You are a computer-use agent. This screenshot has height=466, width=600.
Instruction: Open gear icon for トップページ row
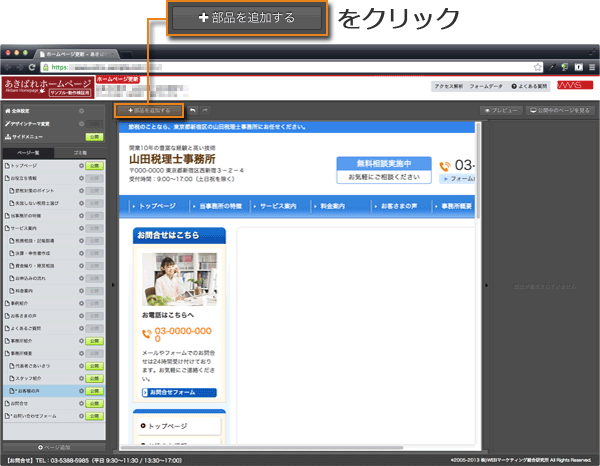[x=81, y=166]
